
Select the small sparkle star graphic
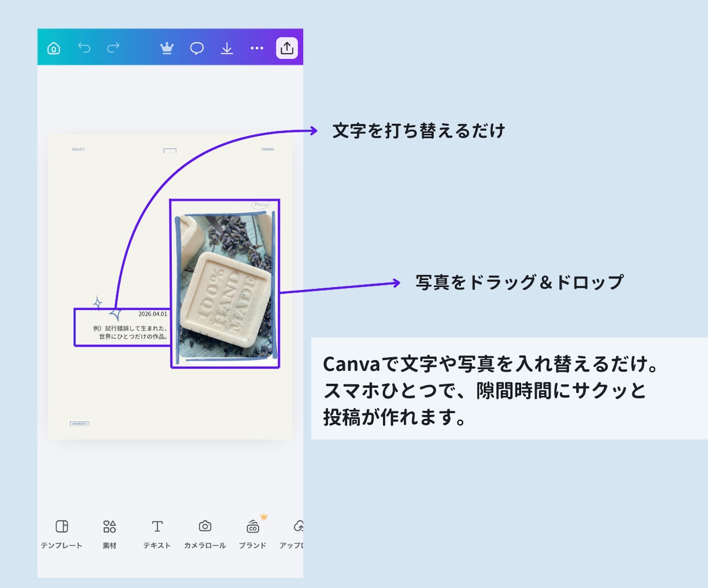pos(98,302)
